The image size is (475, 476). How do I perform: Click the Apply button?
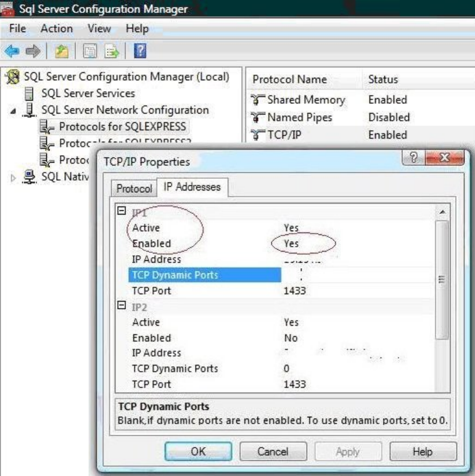[348, 451]
